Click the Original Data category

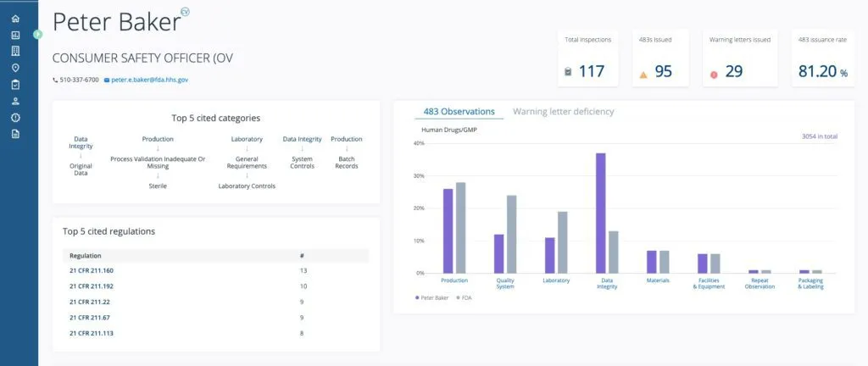(81, 169)
